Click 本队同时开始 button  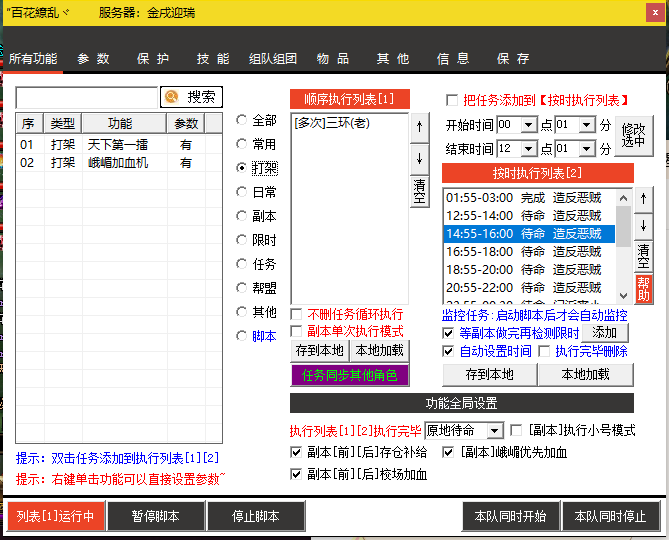pos(510,517)
